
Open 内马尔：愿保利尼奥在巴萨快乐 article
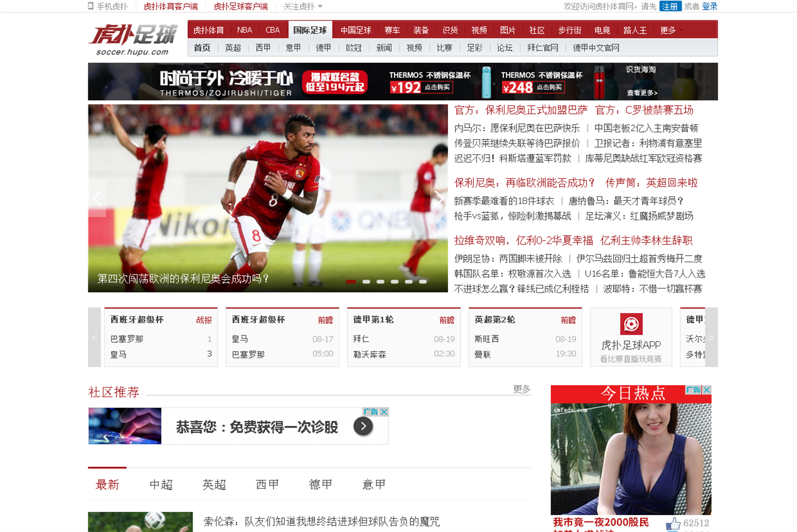click(x=517, y=129)
